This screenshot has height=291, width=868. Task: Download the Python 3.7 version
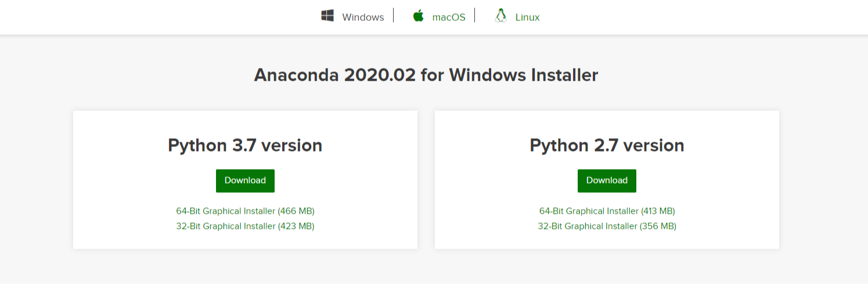pyautogui.click(x=245, y=181)
